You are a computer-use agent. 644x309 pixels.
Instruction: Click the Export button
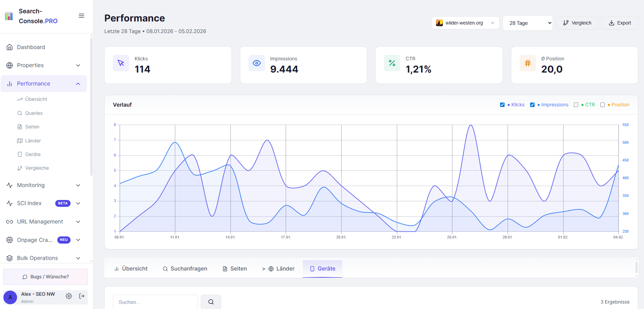619,23
